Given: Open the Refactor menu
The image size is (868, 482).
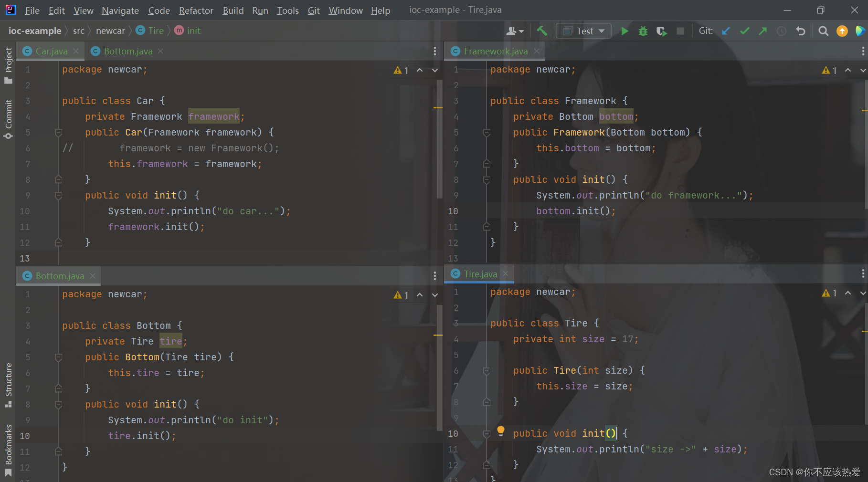Looking at the screenshot, I should point(196,10).
